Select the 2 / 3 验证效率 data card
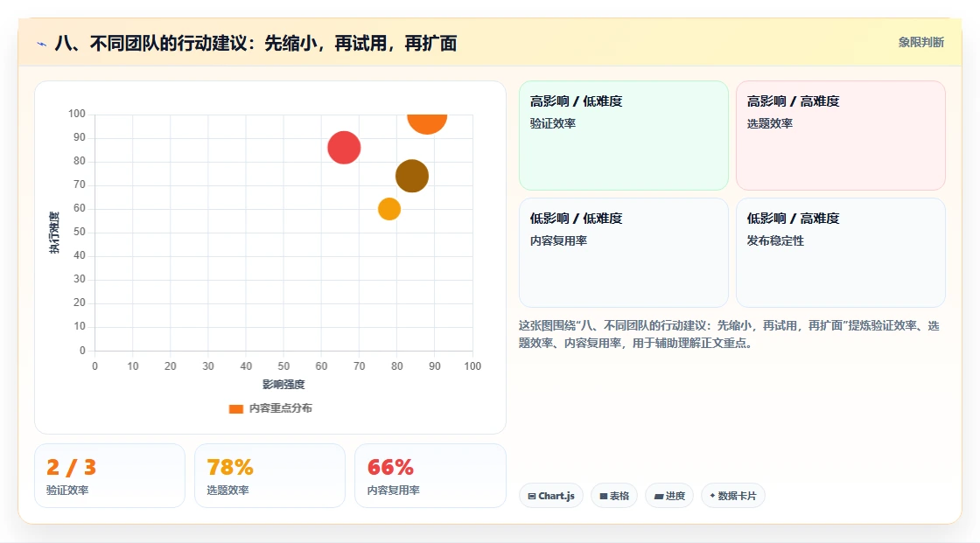Viewport: 980px width, 543px height. coord(109,476)
